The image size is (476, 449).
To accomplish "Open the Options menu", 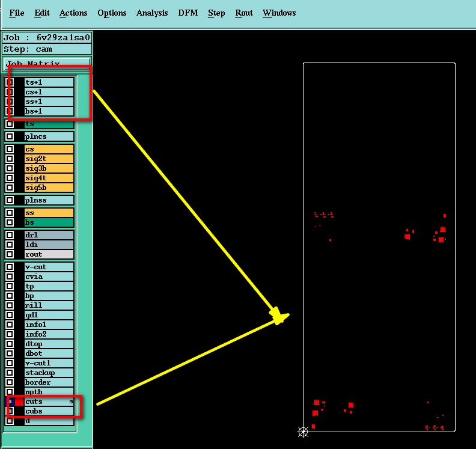I will click(x=112, y=13).
